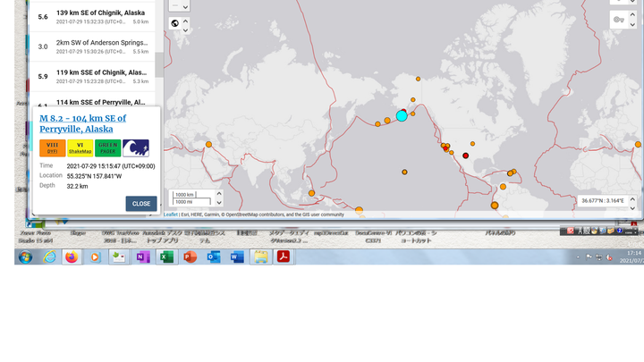
Task: Open the DYFI VIII intensity badge
Action: (52, 148)
